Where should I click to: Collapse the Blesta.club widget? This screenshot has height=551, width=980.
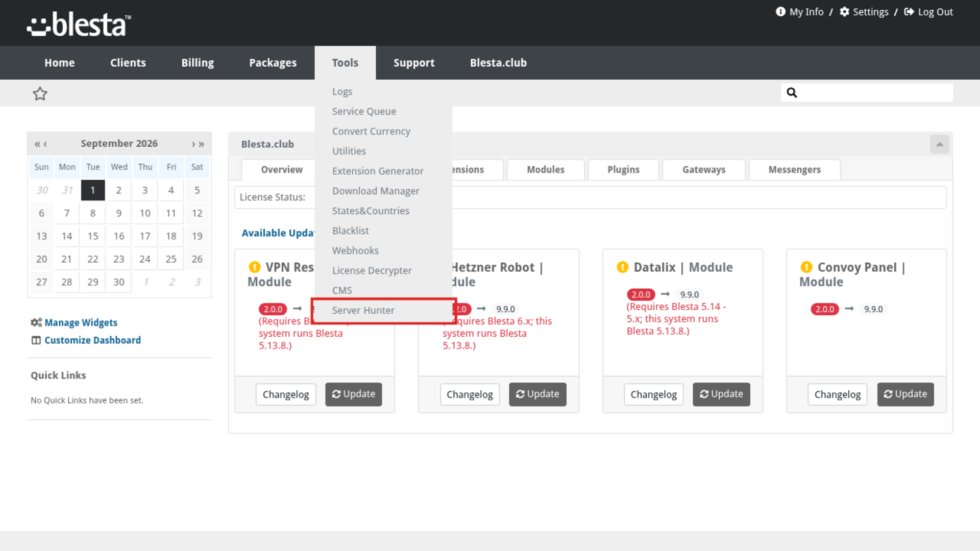940,144
